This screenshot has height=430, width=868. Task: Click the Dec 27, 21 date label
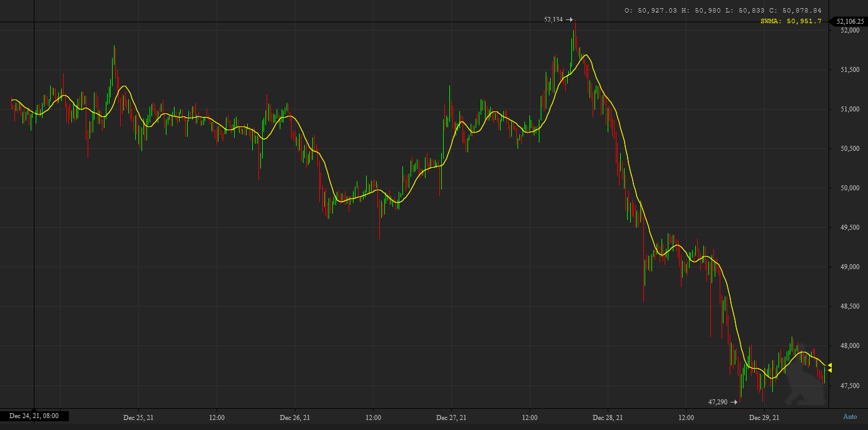tap(451, 417)
